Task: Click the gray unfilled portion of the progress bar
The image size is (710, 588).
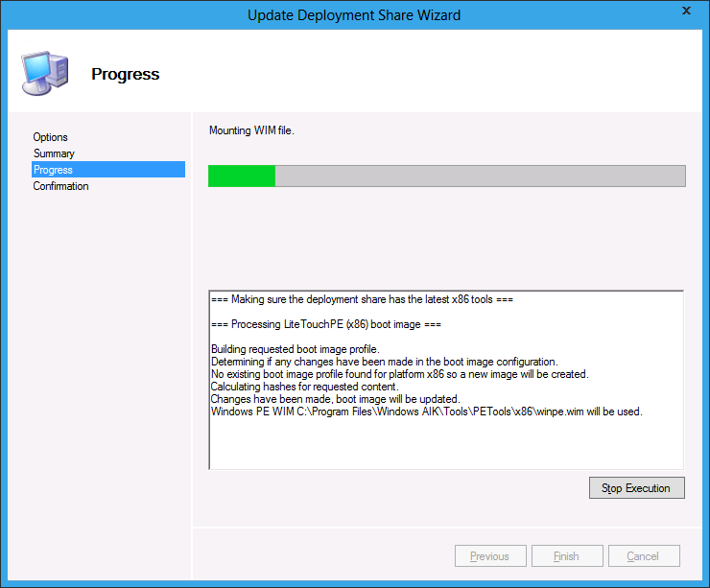Action: (x=480, y=176)
